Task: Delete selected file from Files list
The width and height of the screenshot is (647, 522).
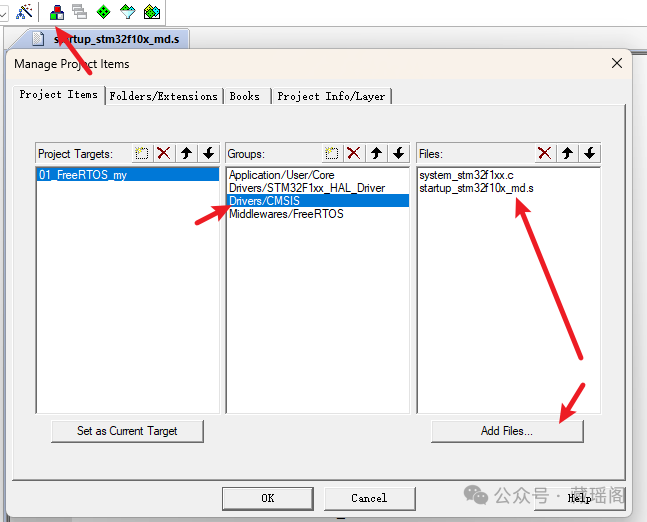Action: click(545, 154)
